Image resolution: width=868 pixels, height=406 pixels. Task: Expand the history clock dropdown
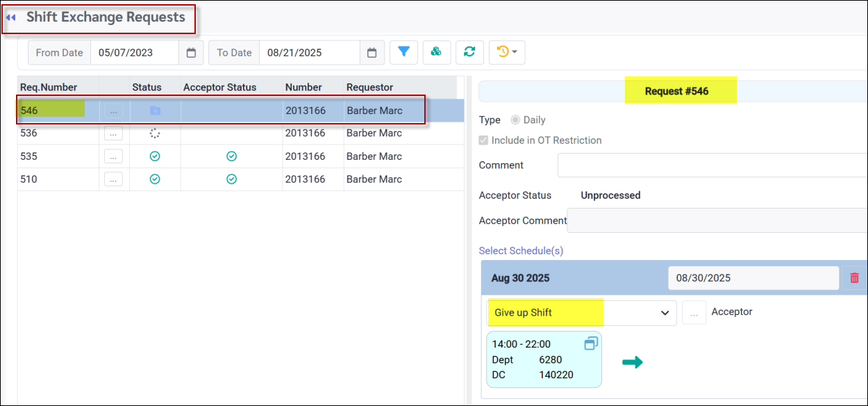point(507,52)
